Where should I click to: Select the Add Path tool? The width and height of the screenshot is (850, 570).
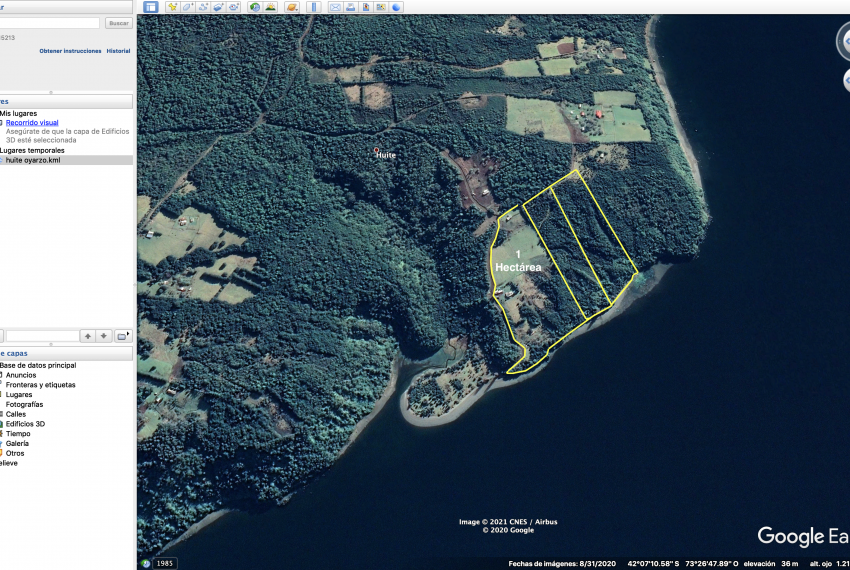[203, 7]
